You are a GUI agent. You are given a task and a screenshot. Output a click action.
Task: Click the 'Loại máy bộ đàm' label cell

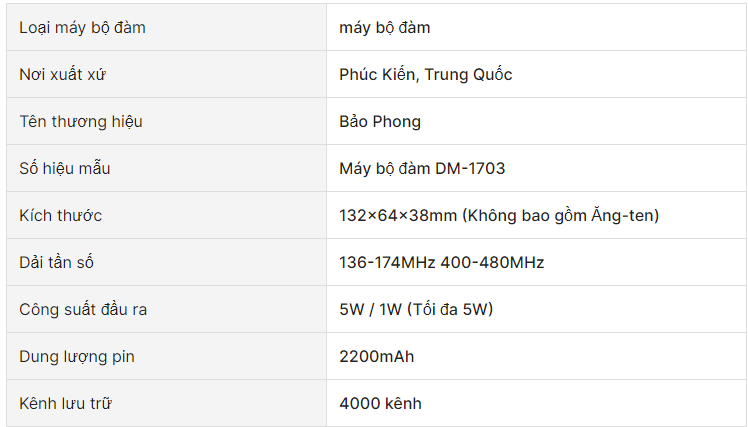166,27
